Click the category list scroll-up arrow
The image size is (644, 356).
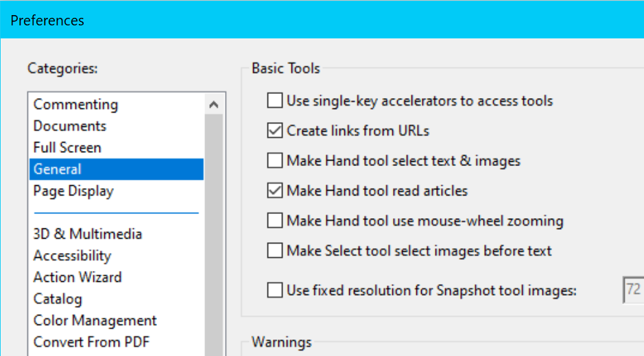point(214,105)
